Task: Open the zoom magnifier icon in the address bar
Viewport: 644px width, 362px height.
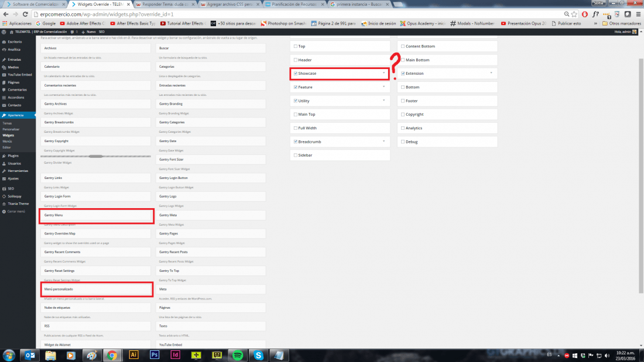Action: tap(566, 14)
